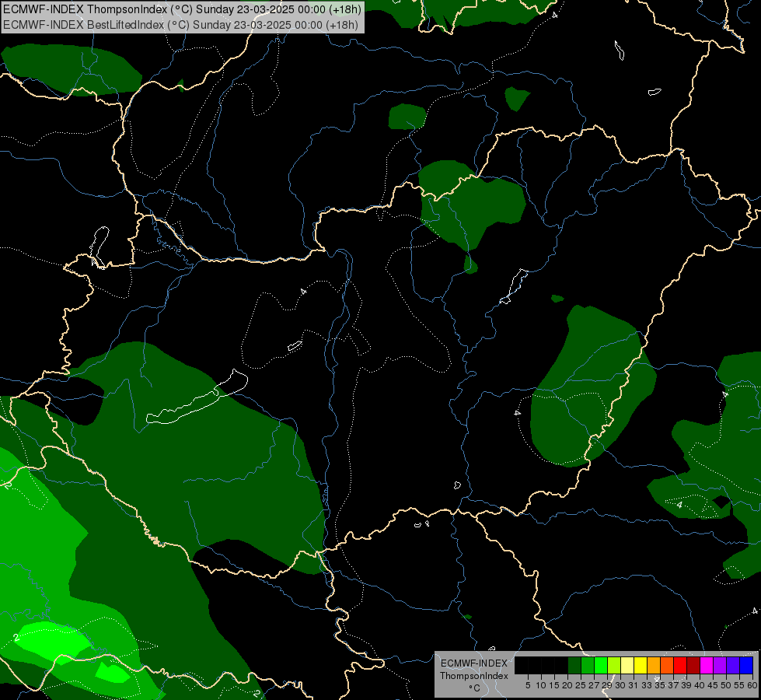The height and width of the screenshot is (700, 761).
Task: Click the legend scale value 45
Action: tap(713, 685)
